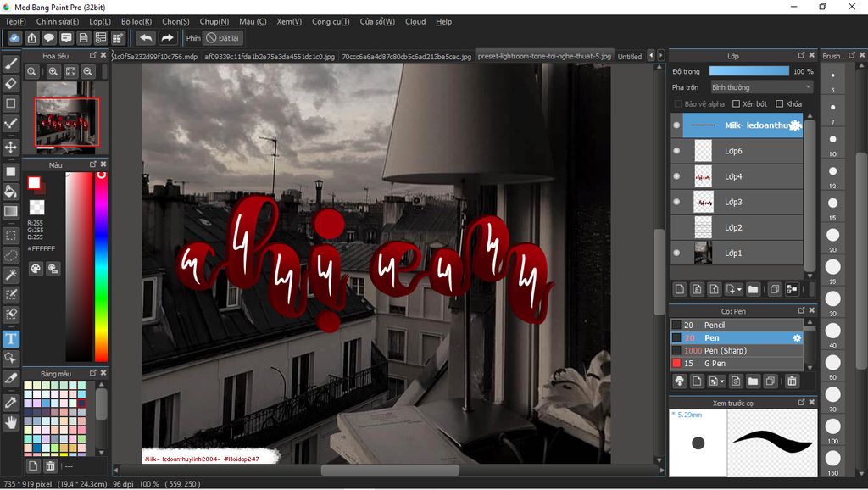Undock the Lớp layer panel

pos(801,55)
